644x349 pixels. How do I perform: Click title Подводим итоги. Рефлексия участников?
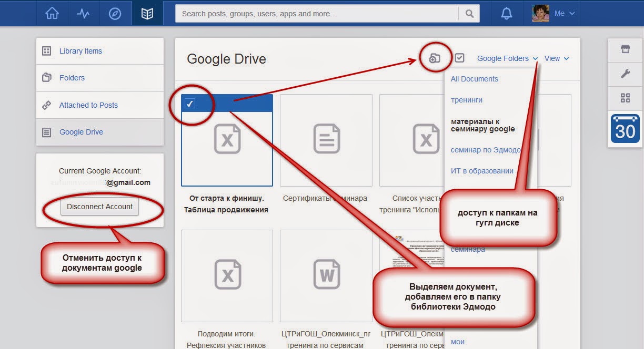[x=226, y=340]
